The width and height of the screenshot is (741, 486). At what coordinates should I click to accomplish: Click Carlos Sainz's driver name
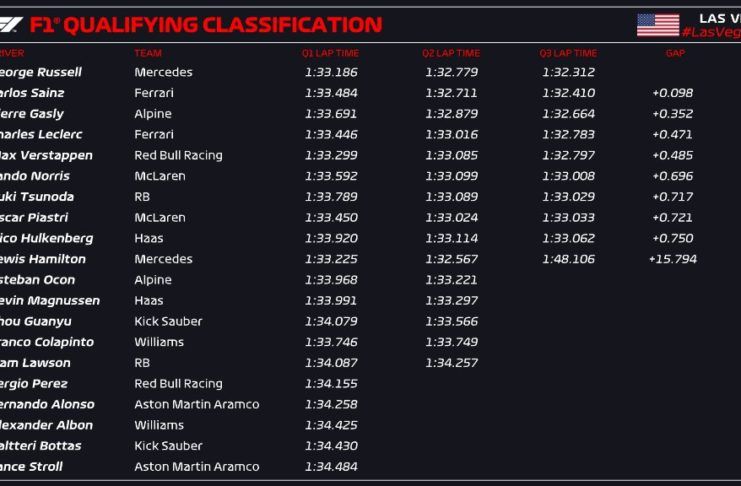coord(36,93)
